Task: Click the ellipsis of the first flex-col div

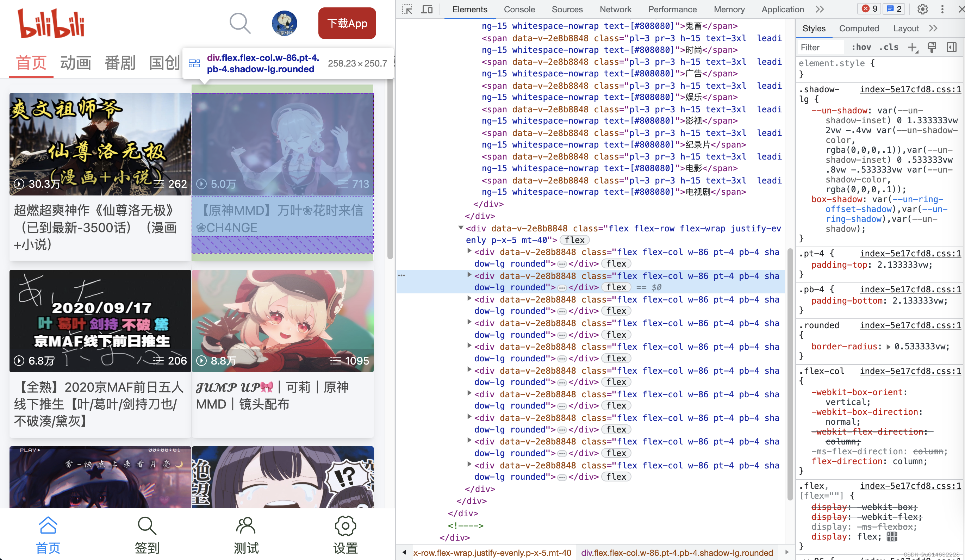Action: tap(562, 264)
